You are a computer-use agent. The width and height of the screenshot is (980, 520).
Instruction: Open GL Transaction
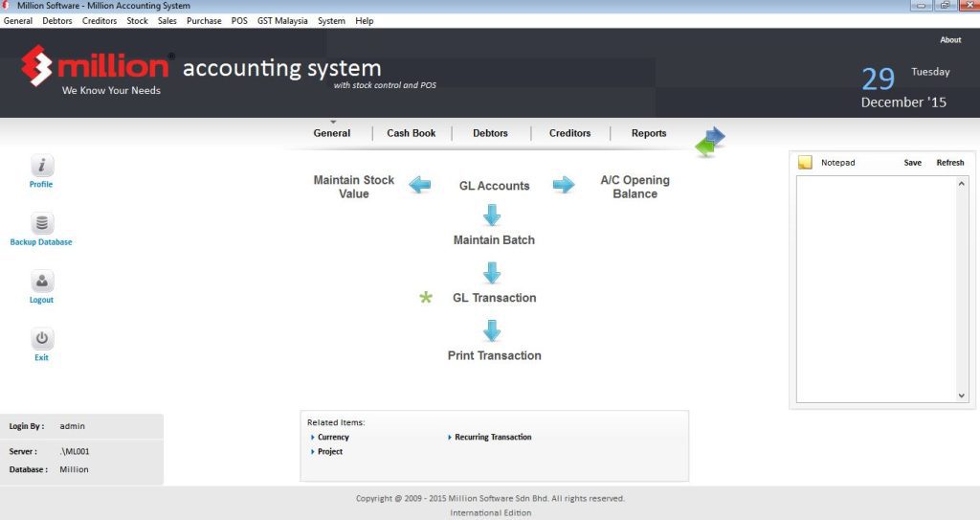495,298
